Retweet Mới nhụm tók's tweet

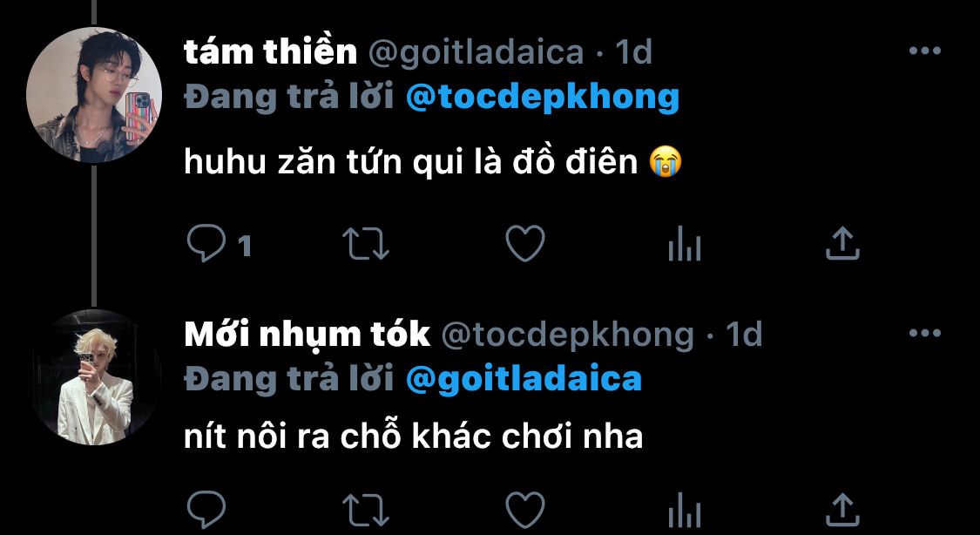pyautogui.click(x=366, y=510)
